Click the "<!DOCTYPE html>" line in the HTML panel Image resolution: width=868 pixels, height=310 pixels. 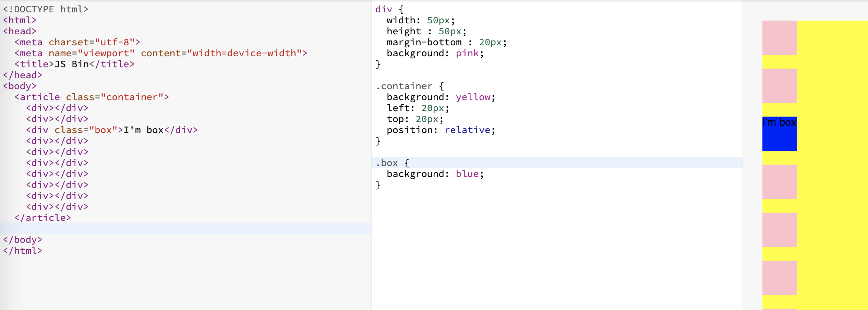click(x=46, y=9)
